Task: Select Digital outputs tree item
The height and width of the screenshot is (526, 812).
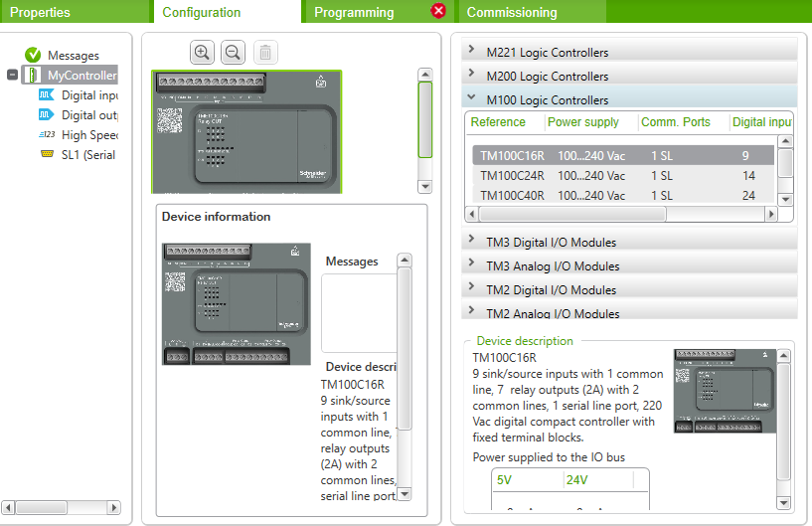Action: coord(89,115)
